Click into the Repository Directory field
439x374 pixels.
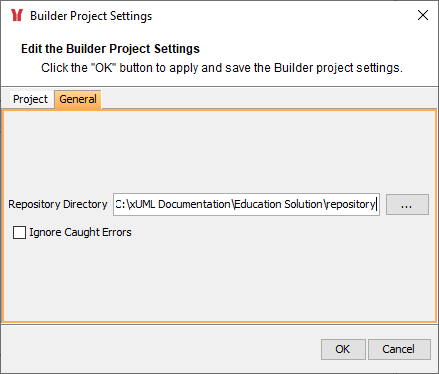click(x=246, y=204)
